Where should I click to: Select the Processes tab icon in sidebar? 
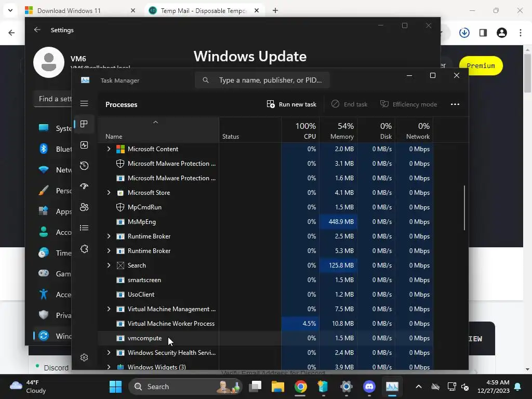click(x=84, y=124)
